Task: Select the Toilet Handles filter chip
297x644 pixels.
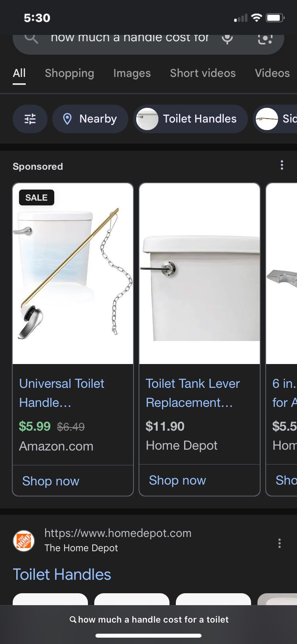Action: pyautogui.click(x=190, y=119)
